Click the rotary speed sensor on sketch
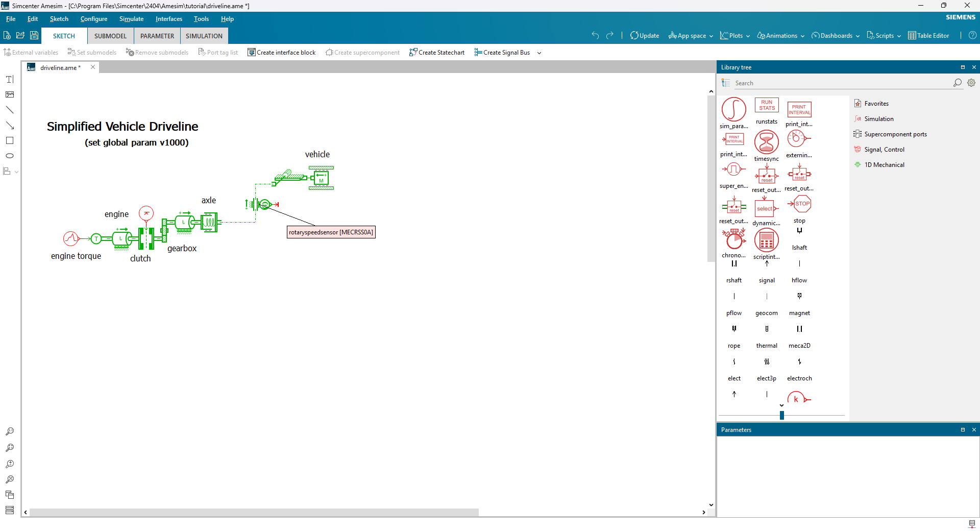Screen dimensions: 980x531 click(x=265, y=205)
